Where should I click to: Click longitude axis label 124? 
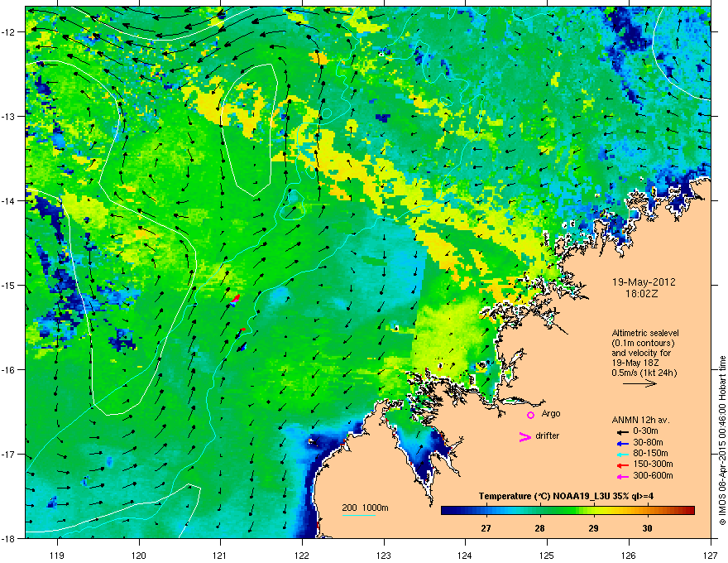(465, 555)
